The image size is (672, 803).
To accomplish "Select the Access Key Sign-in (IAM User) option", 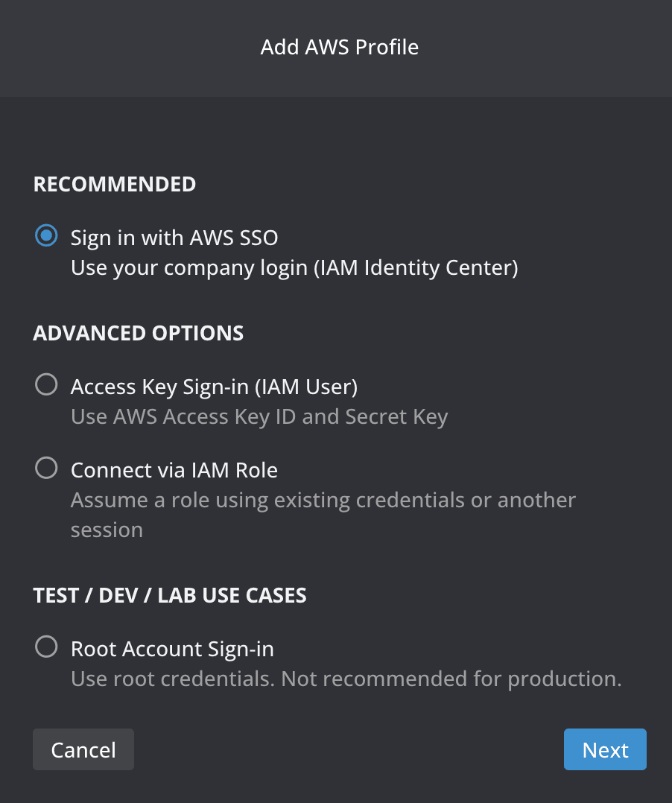I will [46, 384].
